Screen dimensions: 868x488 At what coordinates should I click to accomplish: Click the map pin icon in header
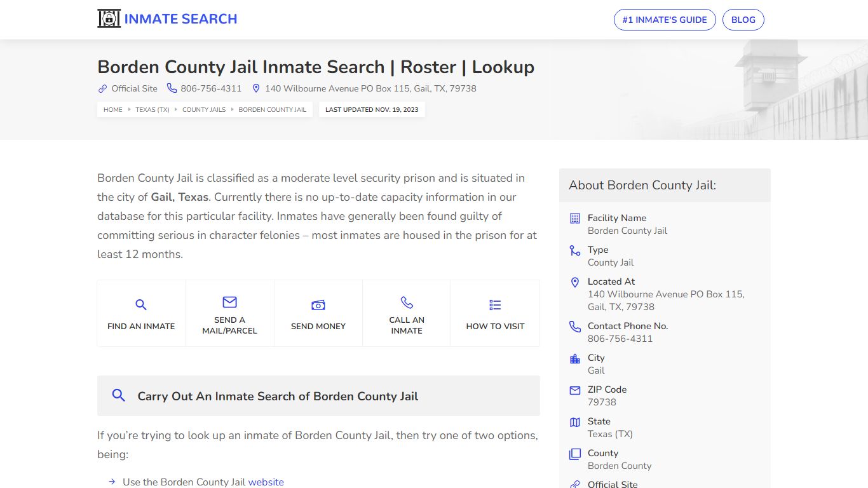coord(256,88)
